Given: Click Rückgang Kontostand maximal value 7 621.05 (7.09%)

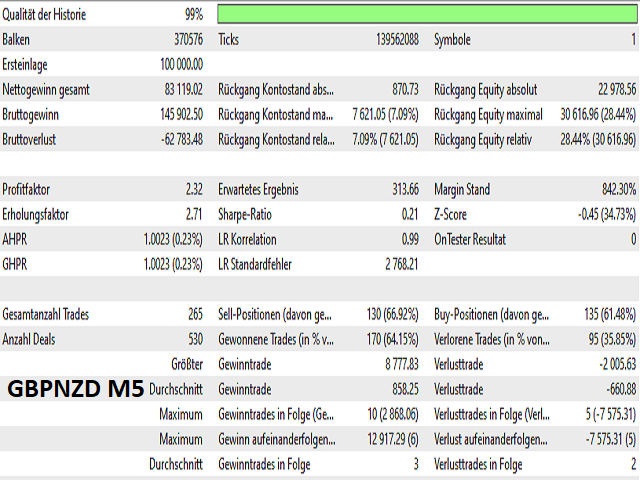Looking at the screenshot, I should coord(385,115).
